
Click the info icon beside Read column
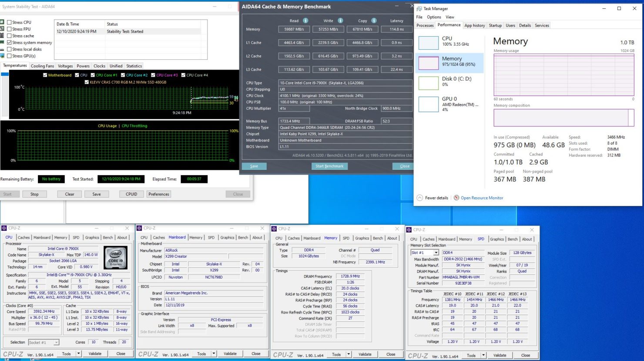tap(305, 20)
